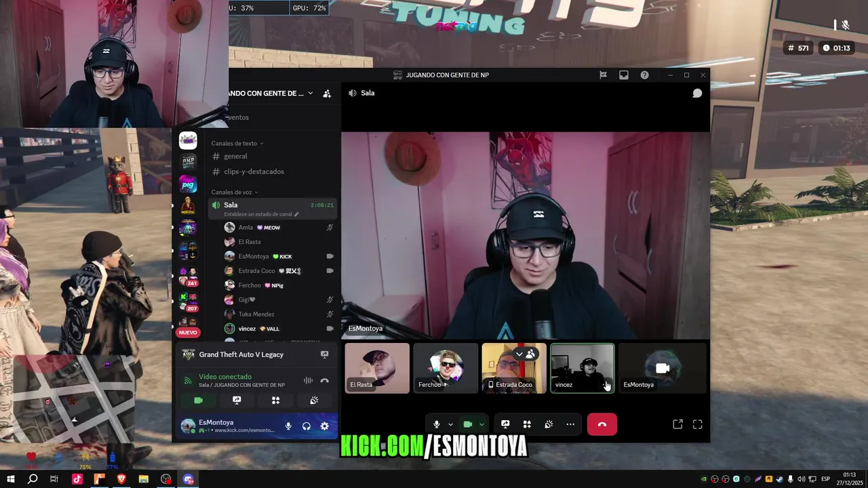This screenshot has width=868, height=488.
Task: Mute microphone in call control bar
Action: (437, 424)
